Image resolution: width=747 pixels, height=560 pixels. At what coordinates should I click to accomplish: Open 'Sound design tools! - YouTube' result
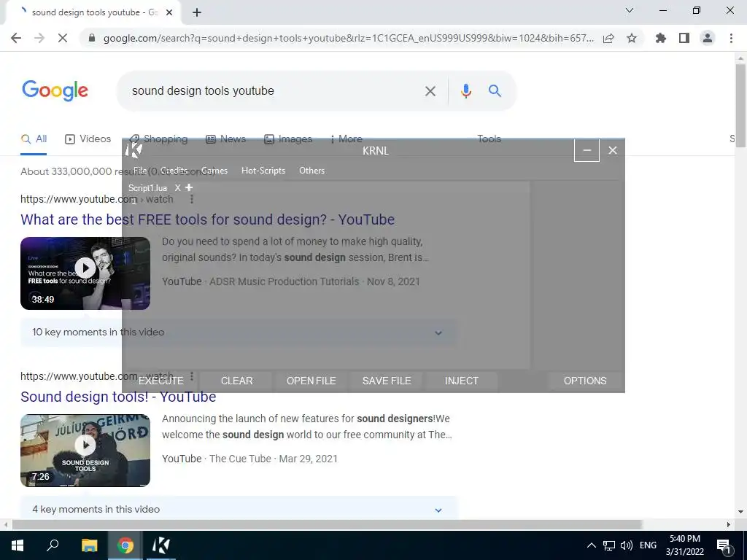coord(118,397)
